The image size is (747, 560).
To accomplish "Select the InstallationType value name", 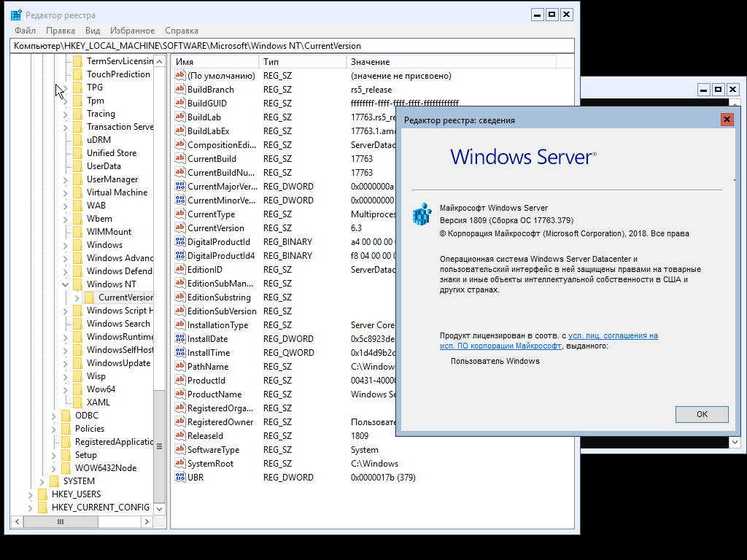I will [217, 324].
